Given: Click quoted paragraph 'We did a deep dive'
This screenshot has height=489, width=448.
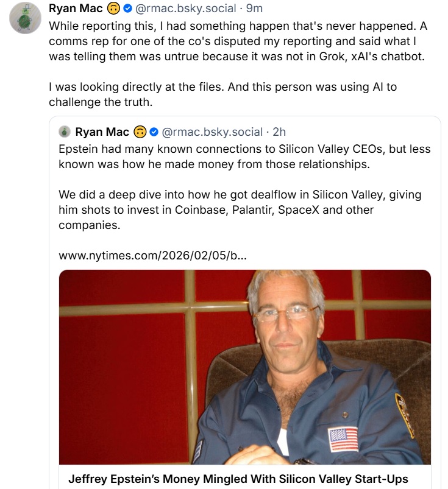Looking at the screenshot, I should pos(241,210).
